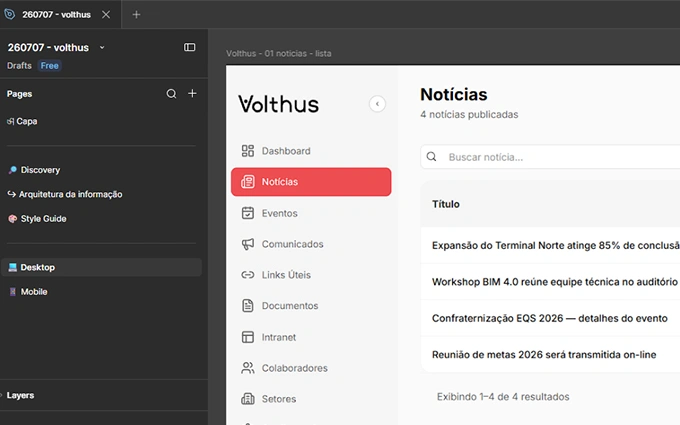Add a new page with plus icon
The width and height of the screenshot is (680, 425).
click(x=192, y=93)
